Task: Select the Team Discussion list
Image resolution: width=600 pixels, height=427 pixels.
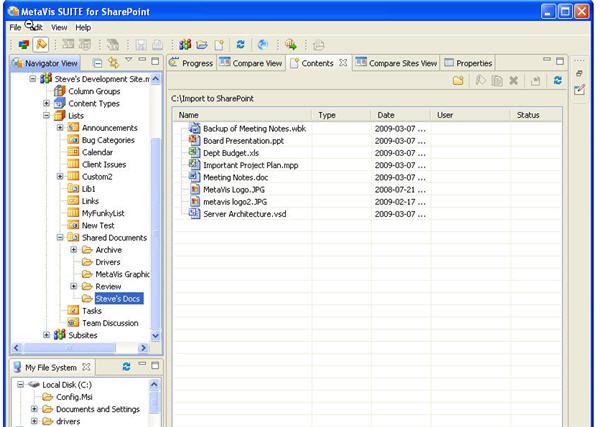Action: (110, 323)
